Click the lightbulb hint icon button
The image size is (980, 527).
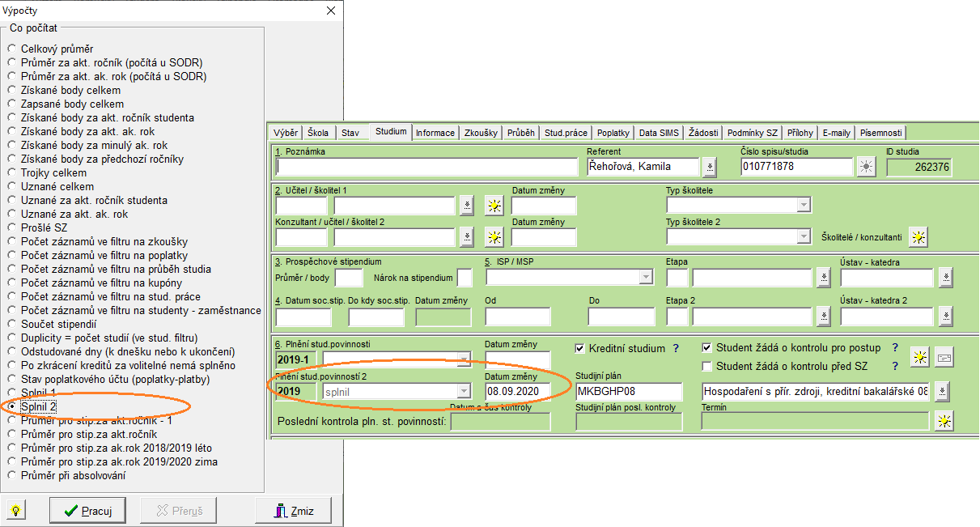[15, 511]
